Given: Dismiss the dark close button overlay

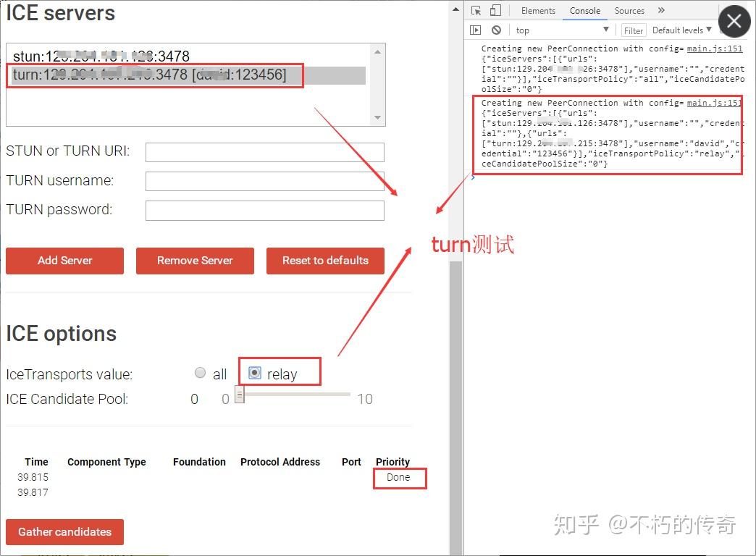Looking at the screenshot, I should coord(734,21).
